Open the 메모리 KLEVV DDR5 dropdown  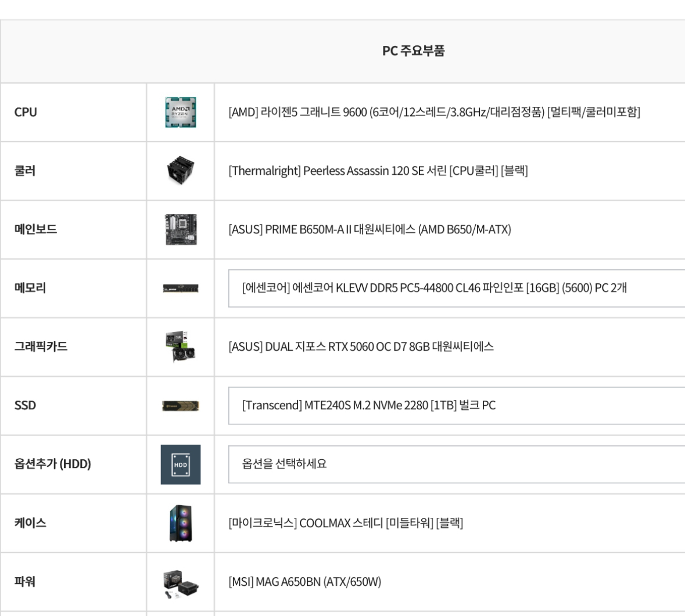coord(456,288)
